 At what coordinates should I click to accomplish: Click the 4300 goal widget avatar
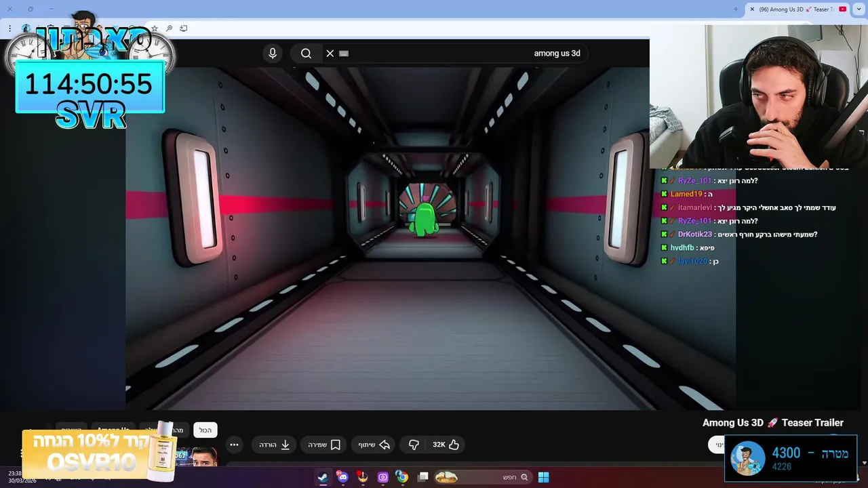click(748, 457)
